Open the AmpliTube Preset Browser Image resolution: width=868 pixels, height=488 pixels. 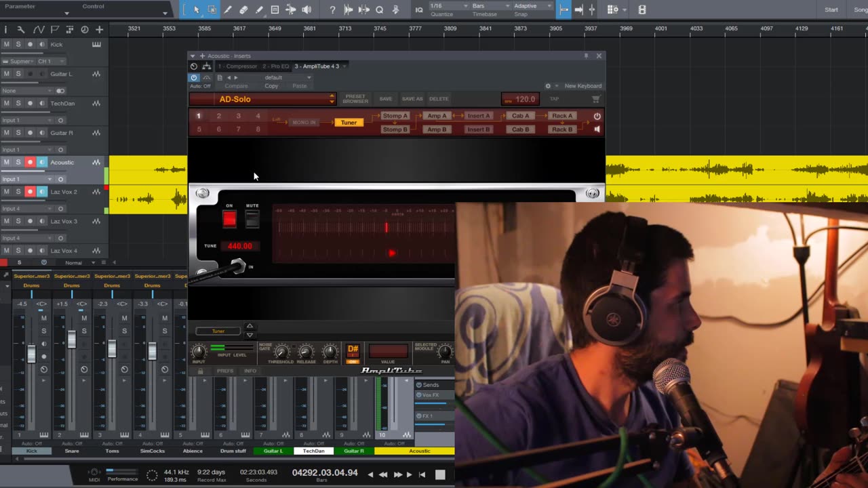(355, 99)
